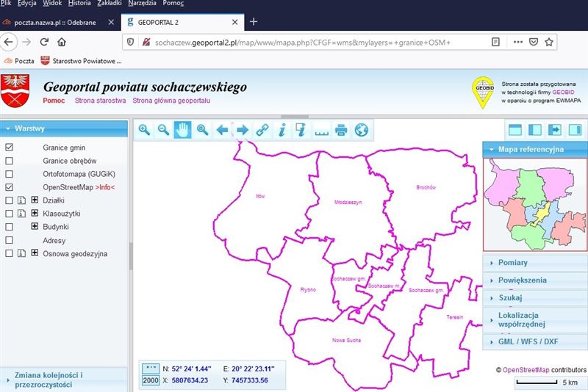The height and width of the screenshot is (392, 588).
Task: Expand the Działki layer tree
Action: [34, 200]
